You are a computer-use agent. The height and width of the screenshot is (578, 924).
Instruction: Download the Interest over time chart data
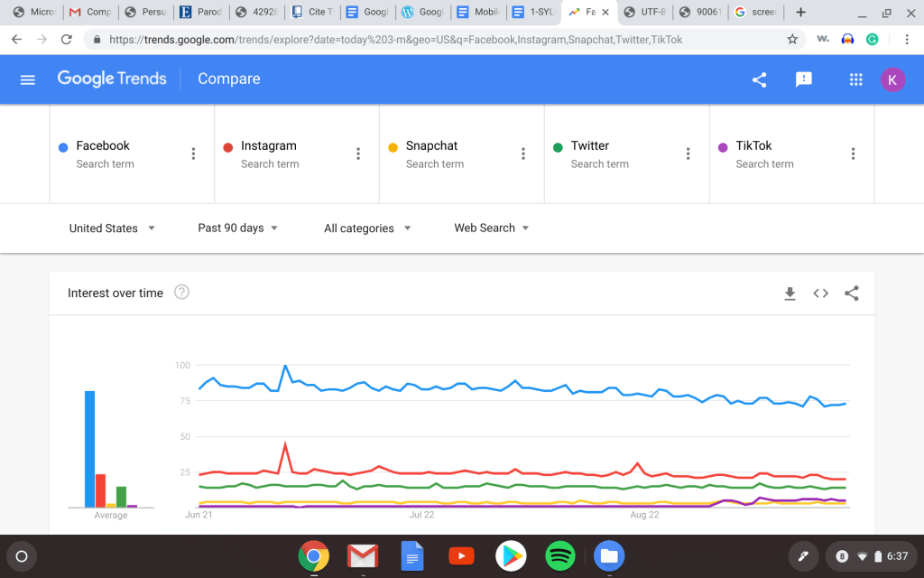(790, 294)
